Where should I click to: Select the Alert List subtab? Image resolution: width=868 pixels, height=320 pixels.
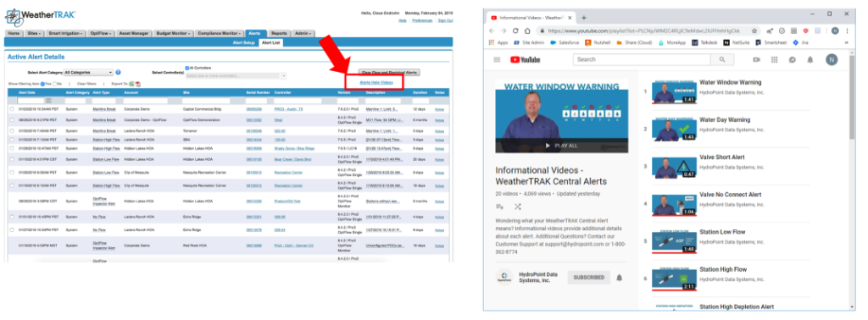tap(270, 42)
